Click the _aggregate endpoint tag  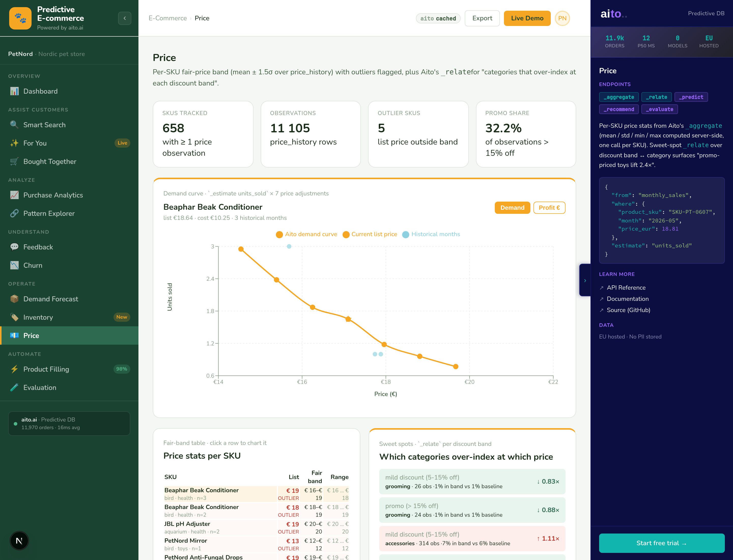pyautogui.click(x=619, y=97)
